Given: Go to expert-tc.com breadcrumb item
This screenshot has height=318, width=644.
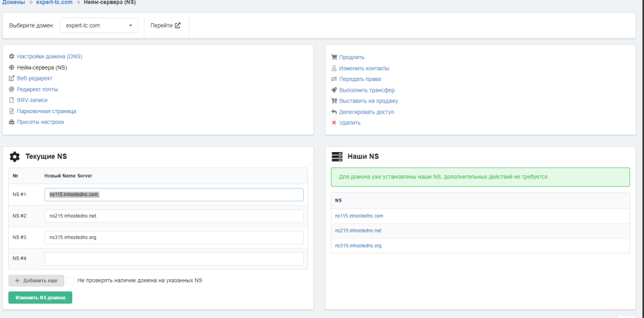Looking at the screenshot, I should click(53, 3).
